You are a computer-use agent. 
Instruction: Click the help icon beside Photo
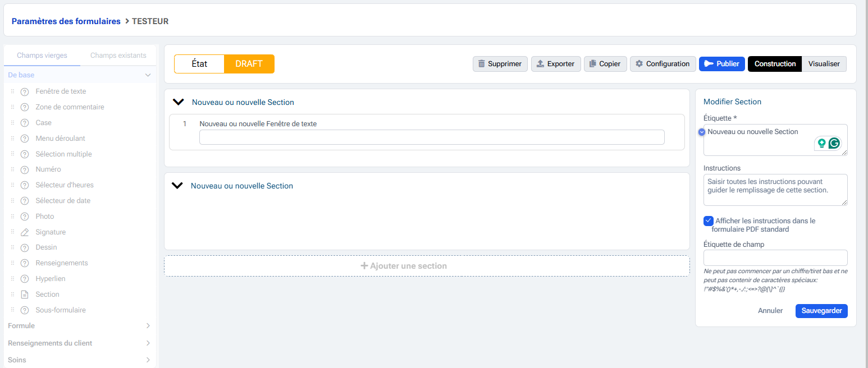pyautogui.click(x=25, y=217)
